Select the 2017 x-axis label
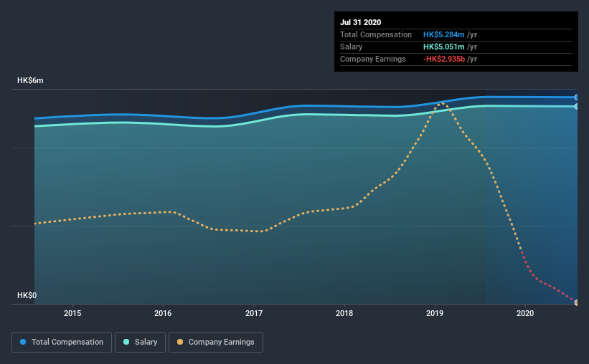 pos(254,313)
